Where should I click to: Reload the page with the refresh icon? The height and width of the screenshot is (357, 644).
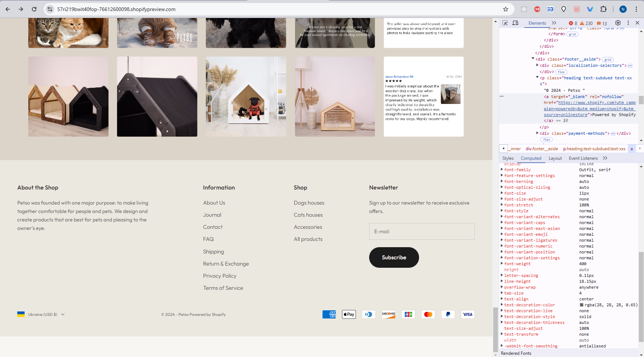[x=34, y=9]
